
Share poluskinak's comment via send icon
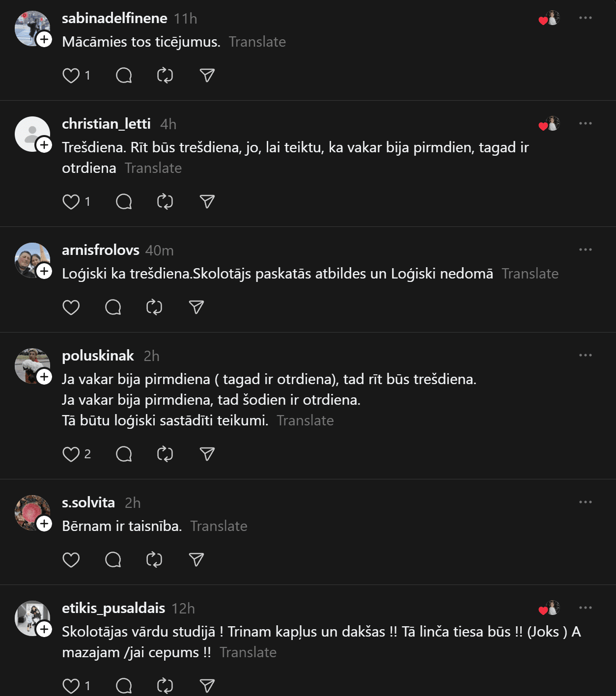207,454
